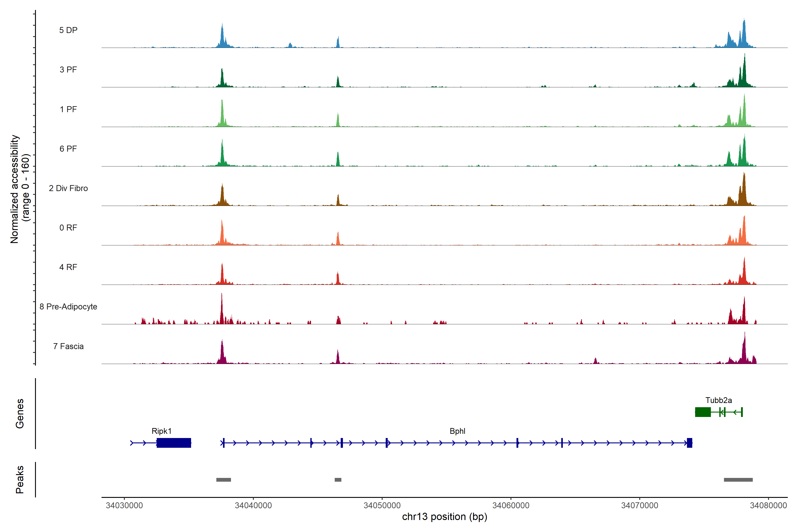Viewport: 798px width, 532px height.
Task: Click the small middle gray peak bar
Action: click(x=338, y=480)
